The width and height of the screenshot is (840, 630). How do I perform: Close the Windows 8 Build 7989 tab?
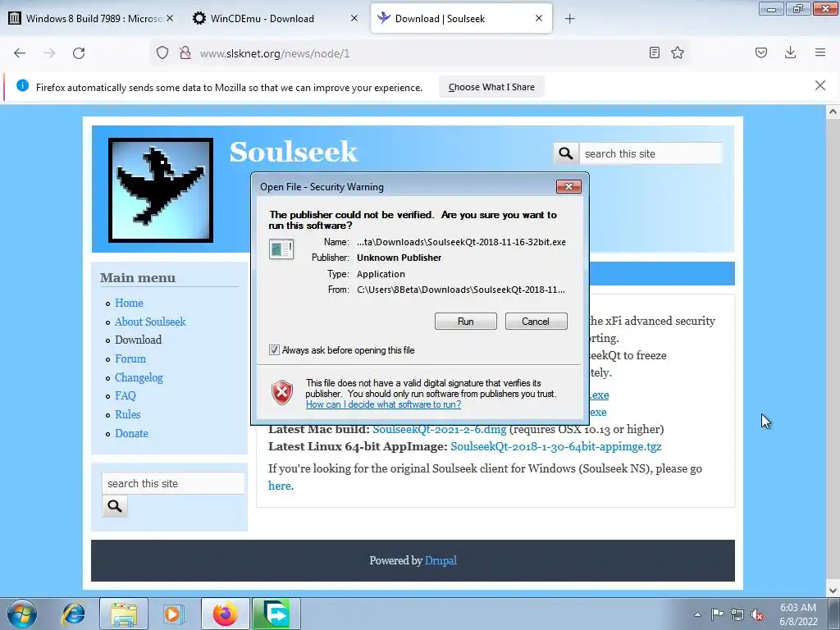point(170,18)
